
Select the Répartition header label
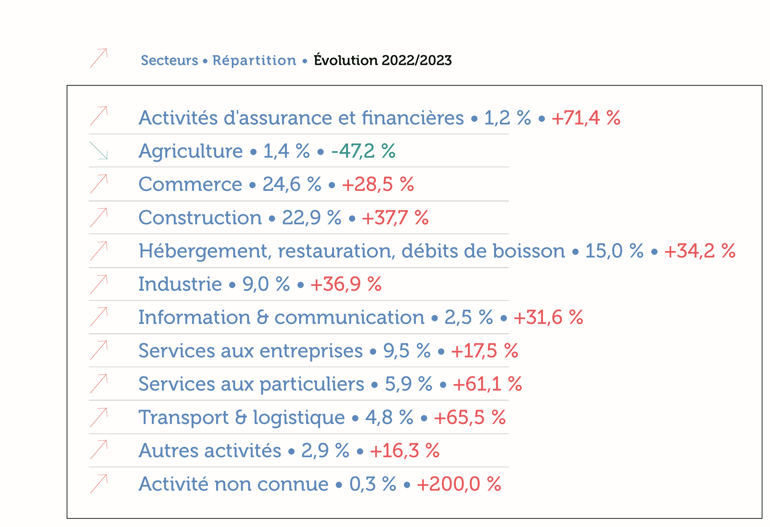tap(254, 61)
